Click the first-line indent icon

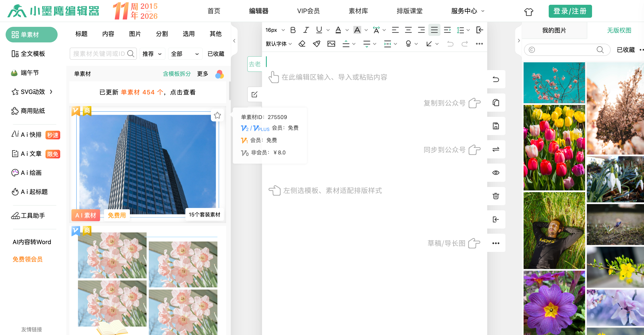[x=447, y=30]
